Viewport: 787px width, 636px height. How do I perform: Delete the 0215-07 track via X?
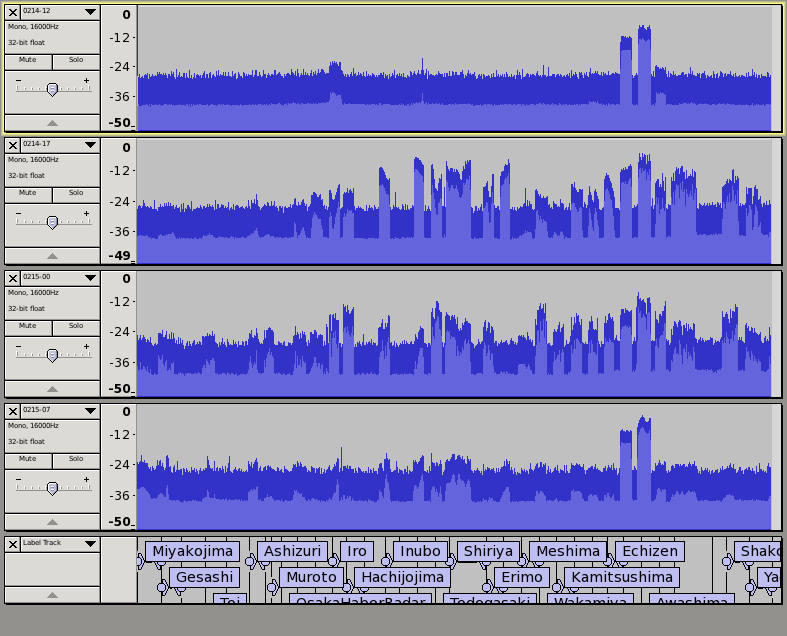13,411
